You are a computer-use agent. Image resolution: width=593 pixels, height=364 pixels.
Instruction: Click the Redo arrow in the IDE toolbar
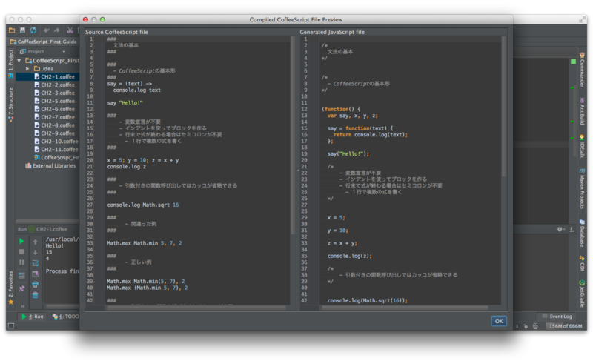[57, 30]
